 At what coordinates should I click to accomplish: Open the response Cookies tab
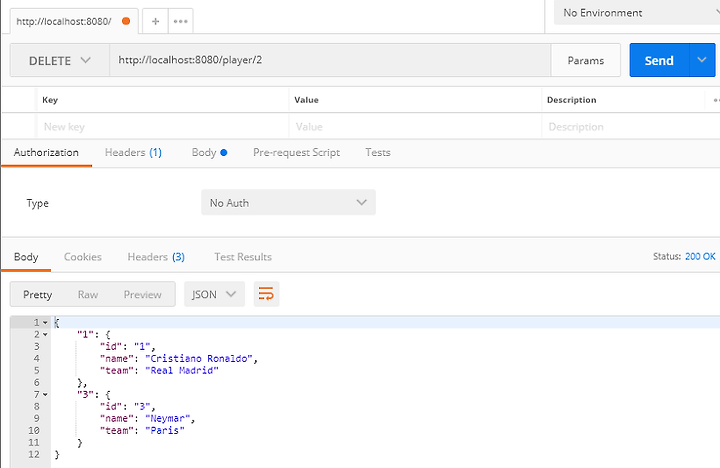click(x=83, y=257)
